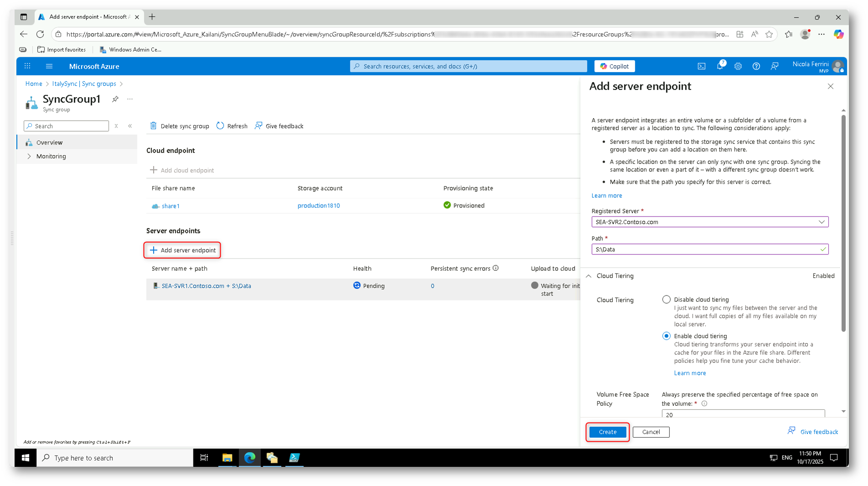Click the Create button
This screenshot has height=486, width=868.
tap(607, 432)
